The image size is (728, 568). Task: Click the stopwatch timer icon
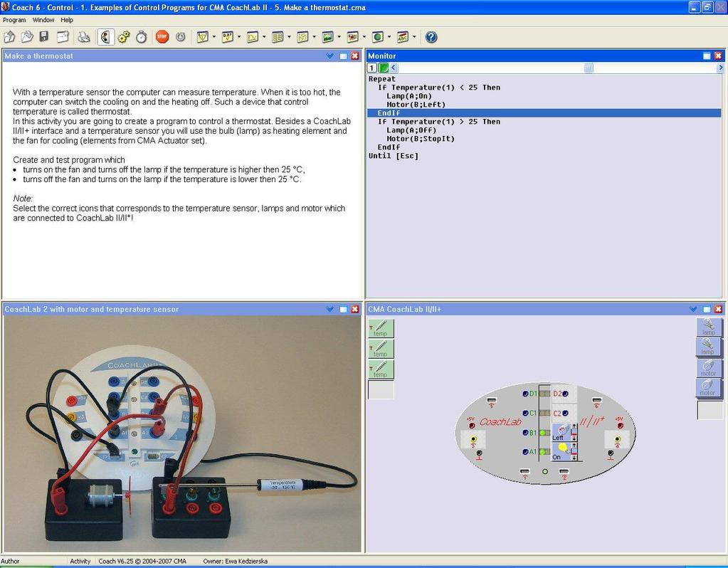(x=142, y=37)
